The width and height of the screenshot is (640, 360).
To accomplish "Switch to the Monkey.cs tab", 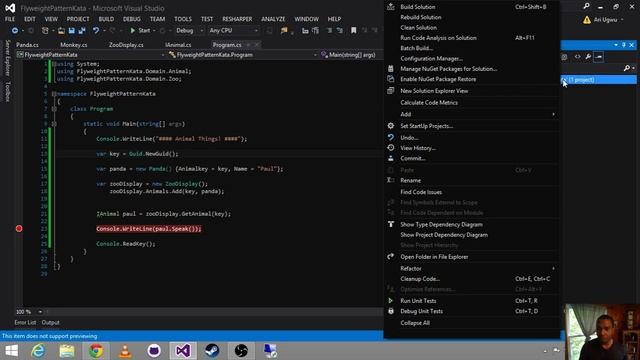I will coord(74,45).
